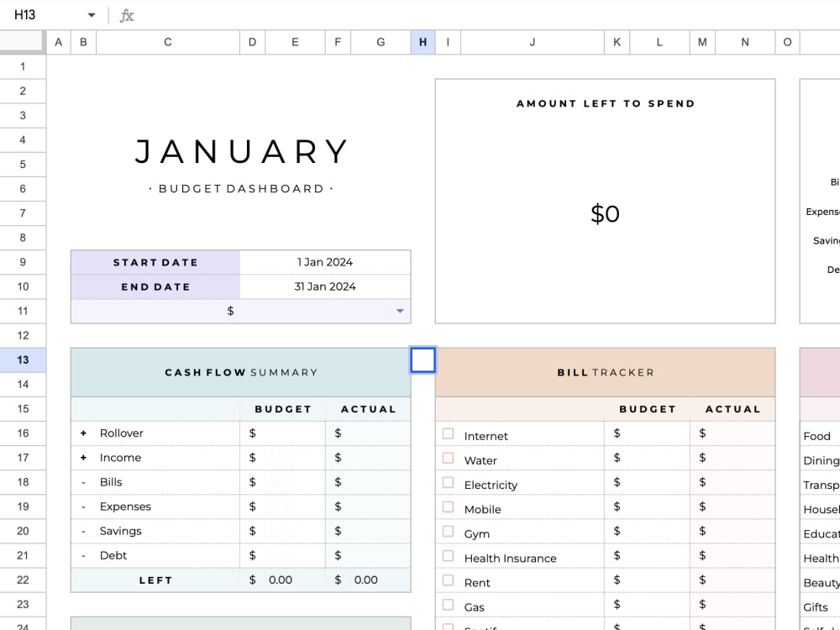
Task: Click the Electricity bill name
Action: 491,485
